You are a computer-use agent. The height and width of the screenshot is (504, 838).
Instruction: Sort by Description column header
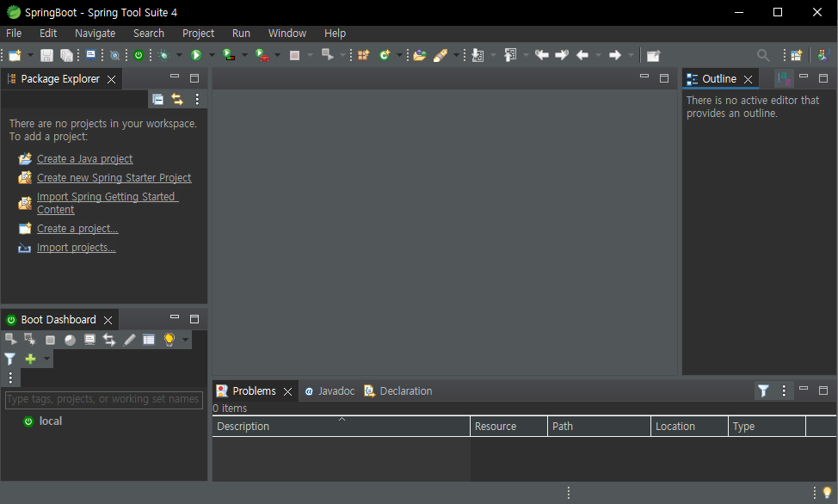click(341, 426)
